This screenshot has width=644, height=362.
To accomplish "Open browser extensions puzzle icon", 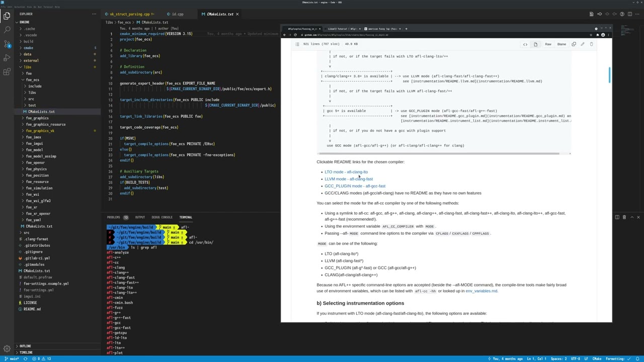I will 597,35.
